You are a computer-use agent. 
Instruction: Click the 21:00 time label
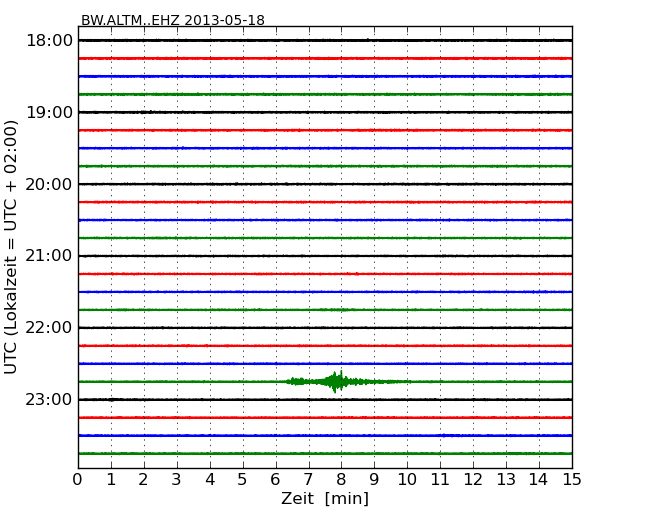click(49, 256)
